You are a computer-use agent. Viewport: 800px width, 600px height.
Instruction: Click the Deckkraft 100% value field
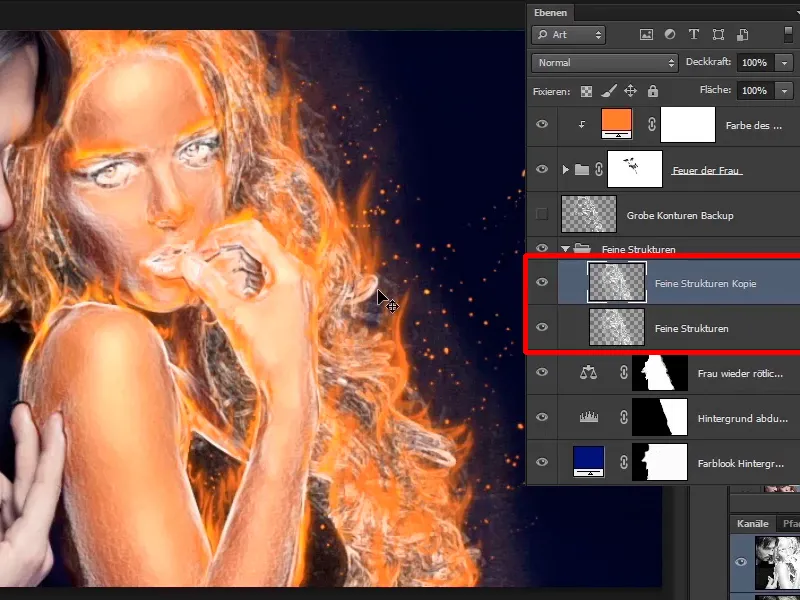[755, 63]
